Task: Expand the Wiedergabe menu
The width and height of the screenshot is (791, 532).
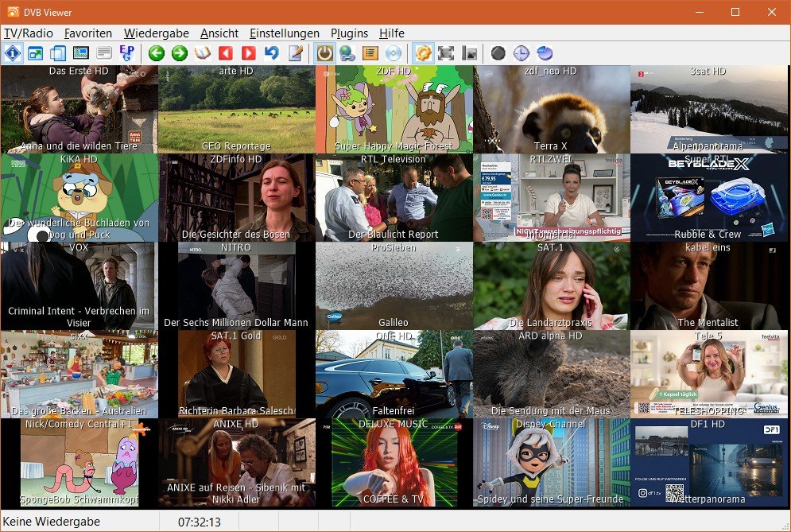Action: pos(156,33)
